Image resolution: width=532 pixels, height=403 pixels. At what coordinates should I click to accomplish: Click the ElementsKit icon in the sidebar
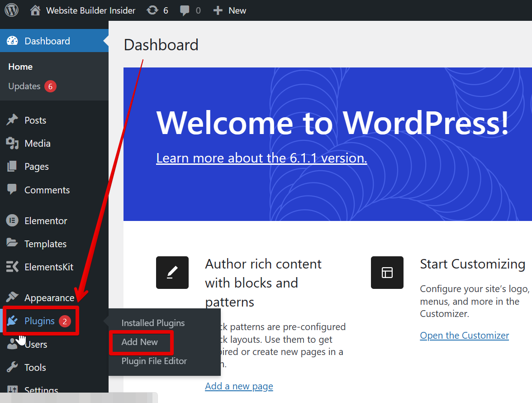tap(12, 267)
